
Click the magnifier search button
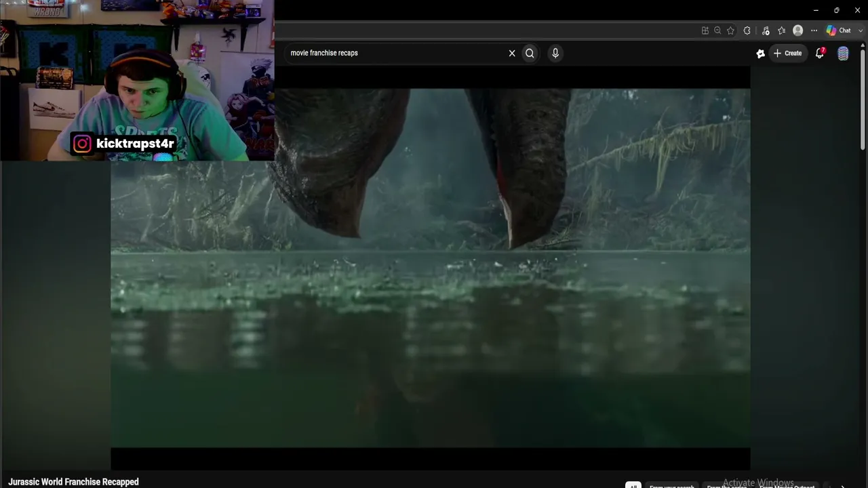pyautogui.click(x=530, y=53)
